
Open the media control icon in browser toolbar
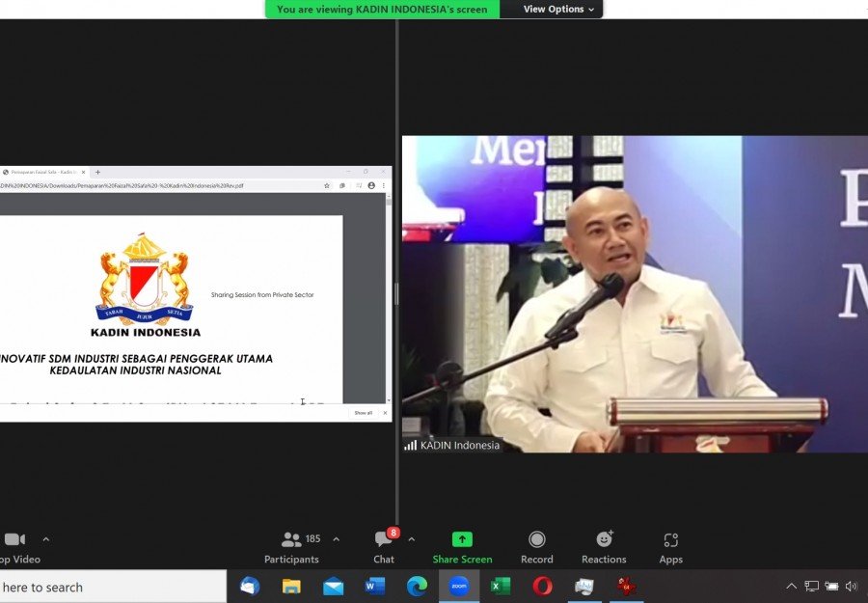click(359, 186)
